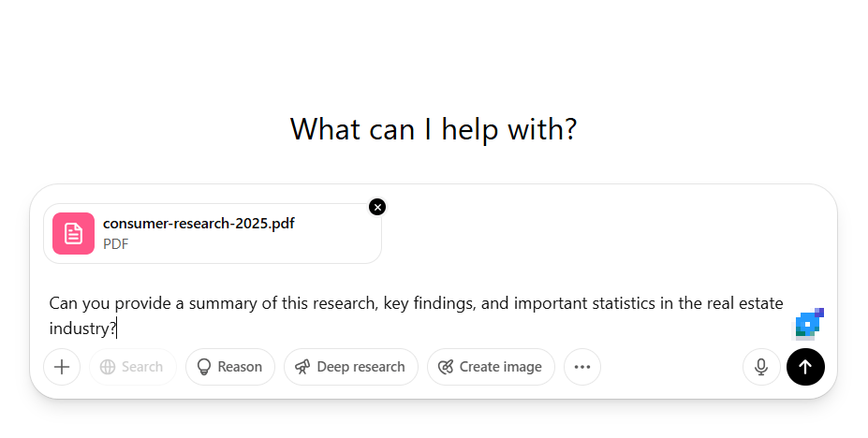868x438 pixels.
Task: Send the message with arrow button
Action: click(x=805, y=367)
